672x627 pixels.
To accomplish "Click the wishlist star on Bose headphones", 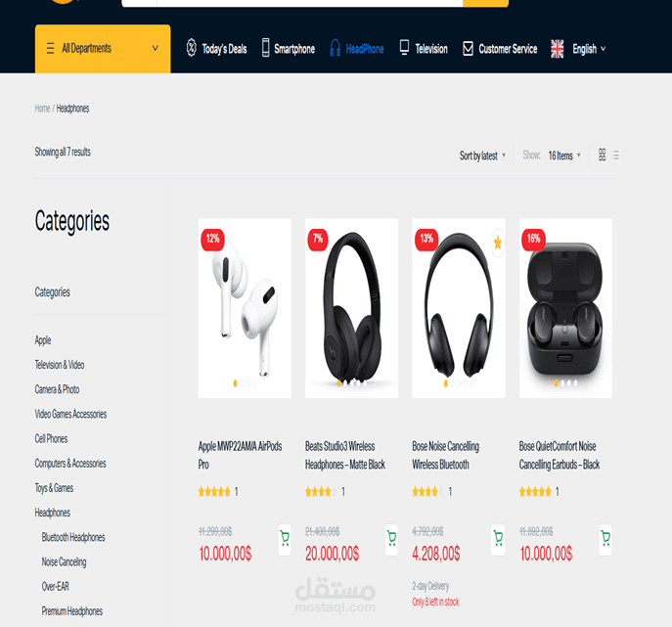I will (498, 243).
